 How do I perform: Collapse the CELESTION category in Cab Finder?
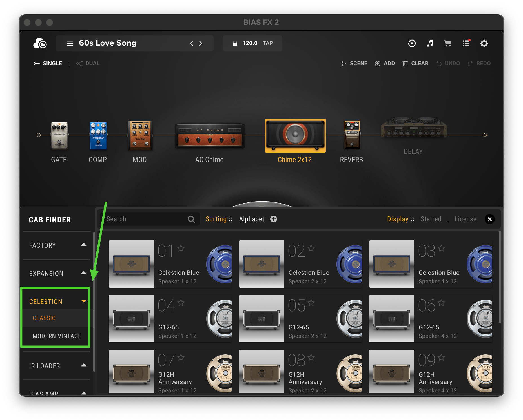(84, 301)
